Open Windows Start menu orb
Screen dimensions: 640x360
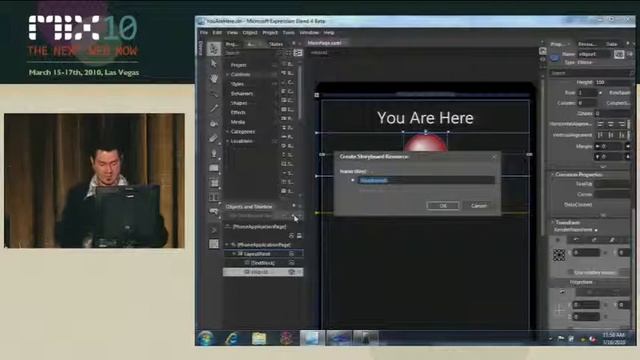pos(206,338)
